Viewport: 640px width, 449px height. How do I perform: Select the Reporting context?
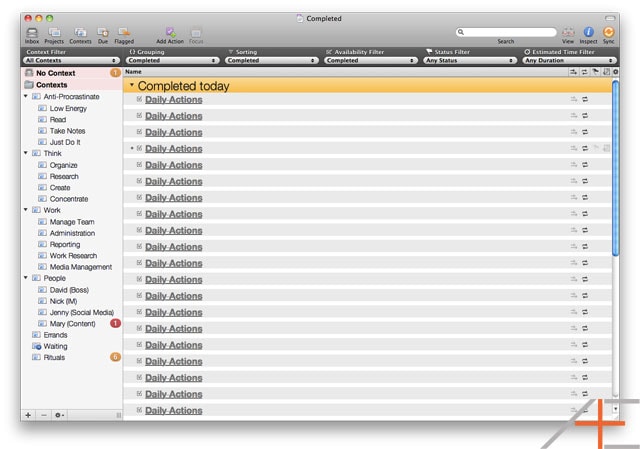65,244
